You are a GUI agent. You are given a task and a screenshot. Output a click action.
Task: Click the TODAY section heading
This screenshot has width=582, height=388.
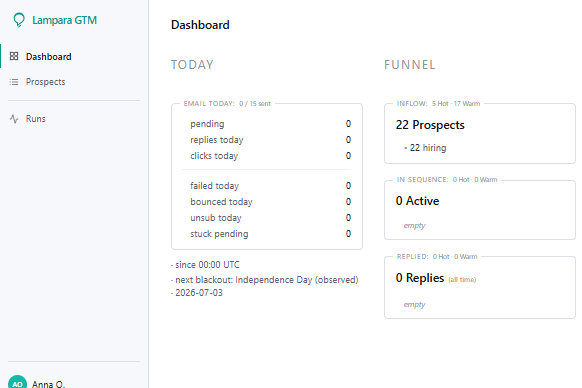point(192,65)
